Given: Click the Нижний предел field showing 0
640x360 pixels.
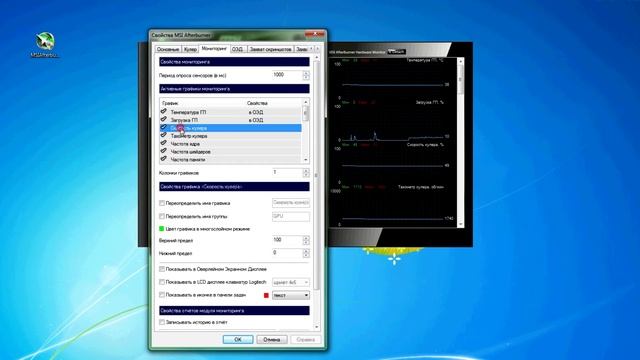Looking at the screenshot, I should [287, 253].
